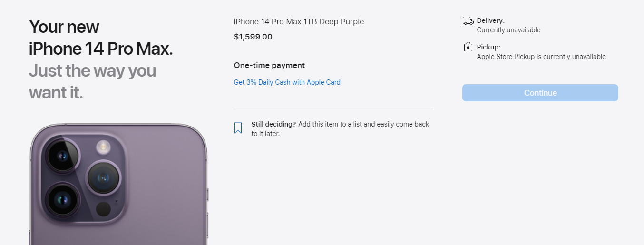Click the "Just the way you want it." subheading
This screenshot has width=644, height=245.
[x=92, y=81]
